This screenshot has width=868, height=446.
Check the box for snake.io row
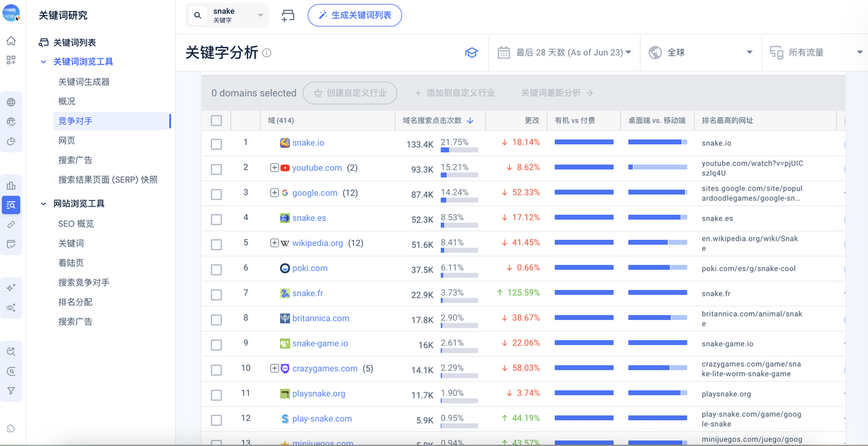click(216, 144)
